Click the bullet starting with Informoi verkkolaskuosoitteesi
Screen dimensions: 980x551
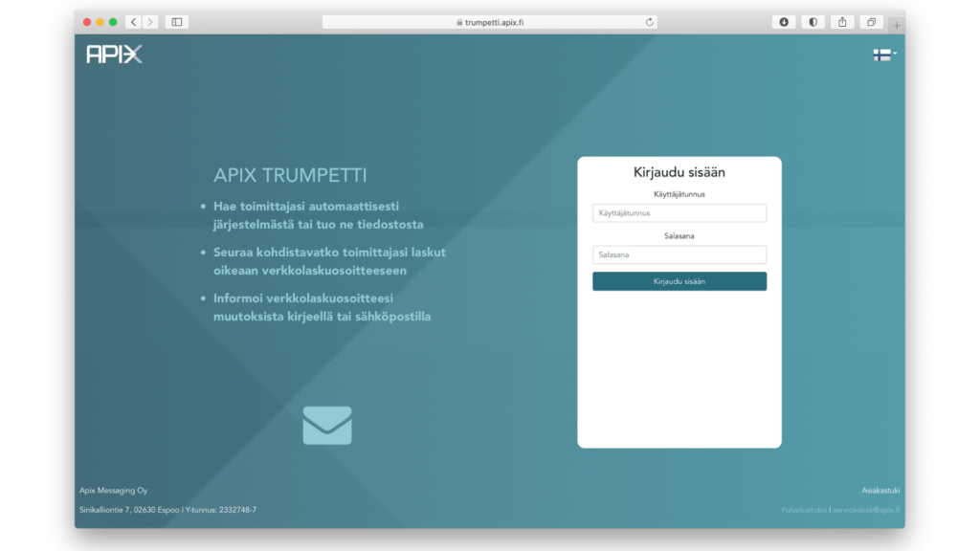322,307
